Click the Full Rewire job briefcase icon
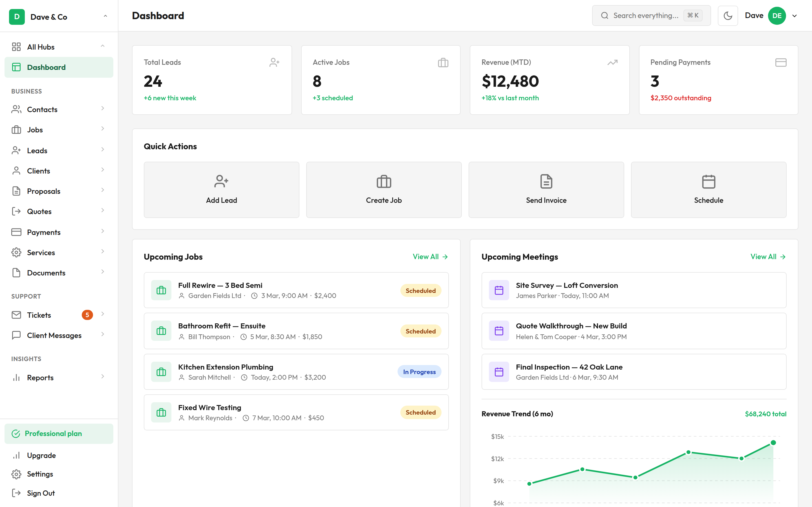812x507 pixels. tap(161, 290)
